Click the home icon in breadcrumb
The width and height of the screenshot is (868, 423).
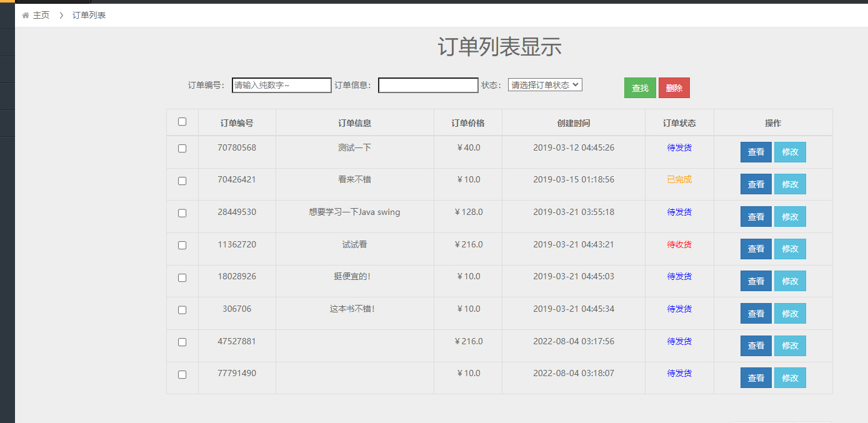(25, 15)
